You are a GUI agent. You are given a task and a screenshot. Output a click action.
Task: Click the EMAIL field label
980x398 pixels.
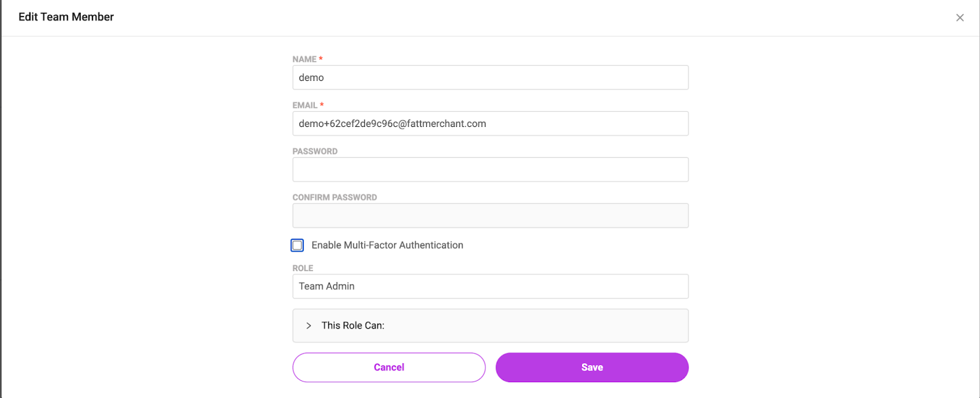tap(305, 105)
